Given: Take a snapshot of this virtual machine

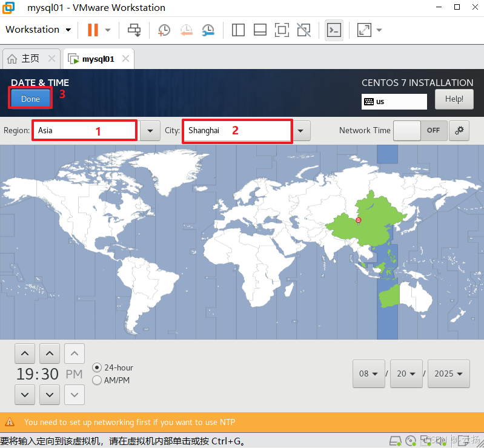Looking at the screenshot, I should coord(164,30).
